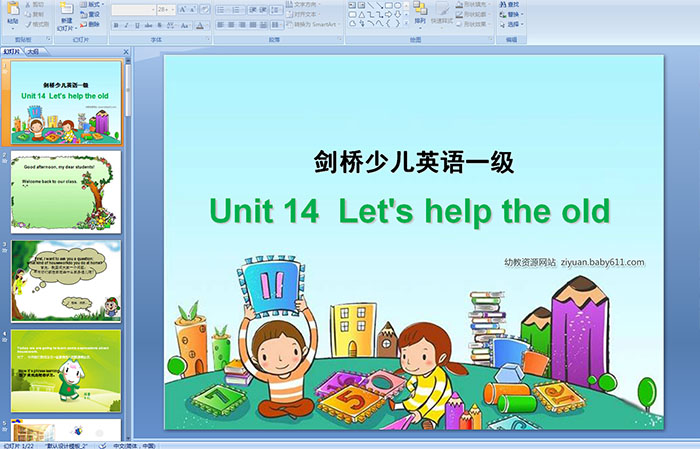Toggle bold formatting

(x=116, y=25)
